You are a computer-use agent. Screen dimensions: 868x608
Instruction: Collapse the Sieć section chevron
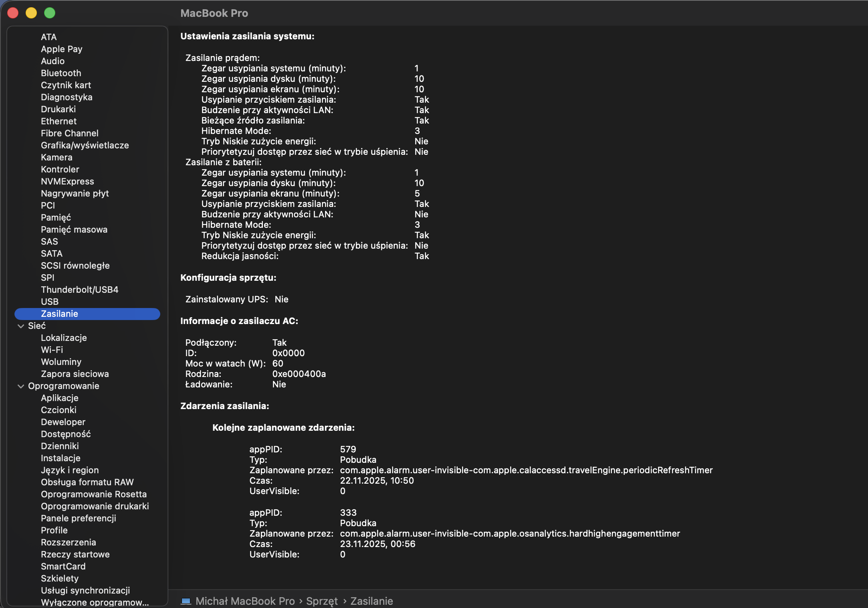pos(21,326)
